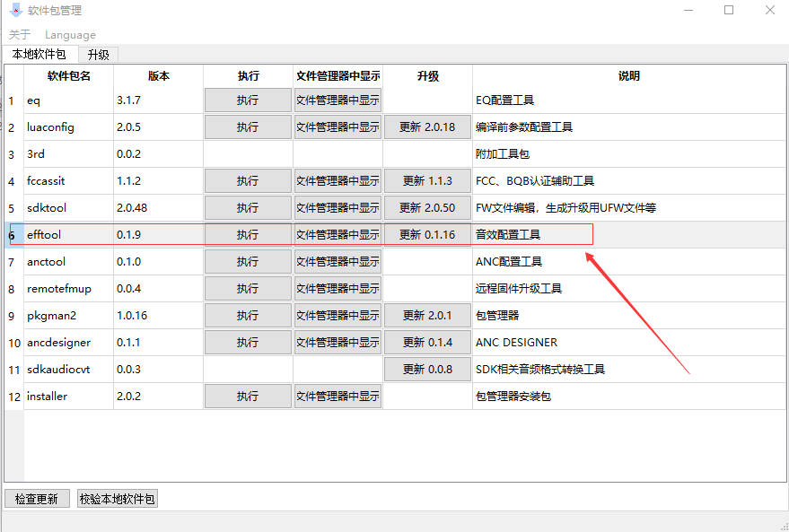The width and height of the screenshot is (789, 532).
Task: Run the luaconfig package
Action: 248,127
